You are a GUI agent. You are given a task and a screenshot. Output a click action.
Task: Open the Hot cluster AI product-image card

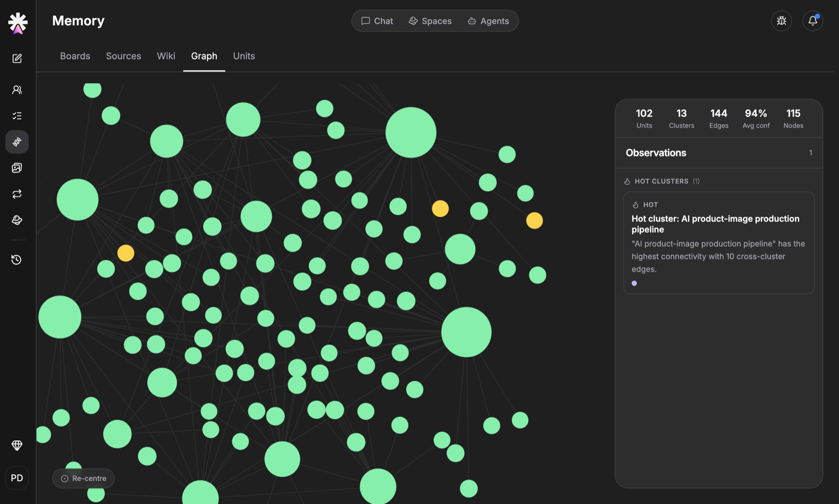click(x=719, y=243)
